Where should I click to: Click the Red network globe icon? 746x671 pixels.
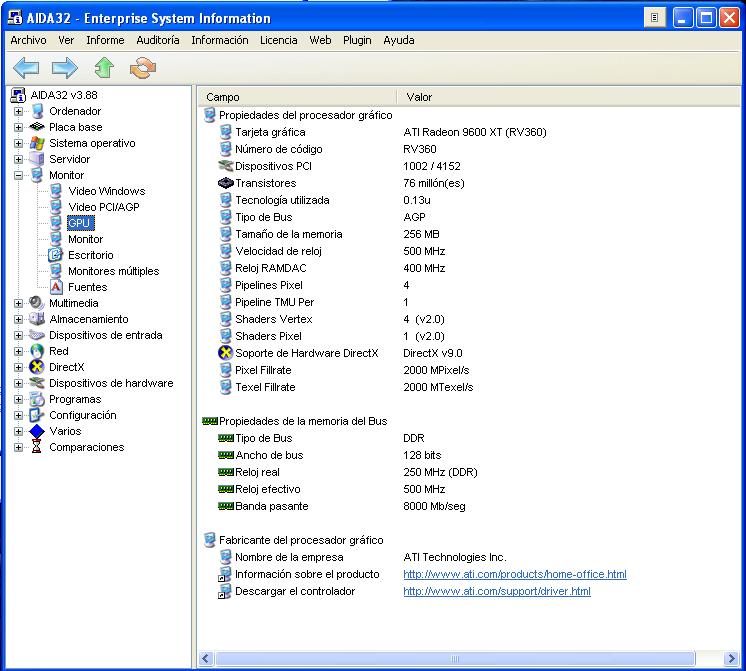pyautogui.click(x=37, y=351)
